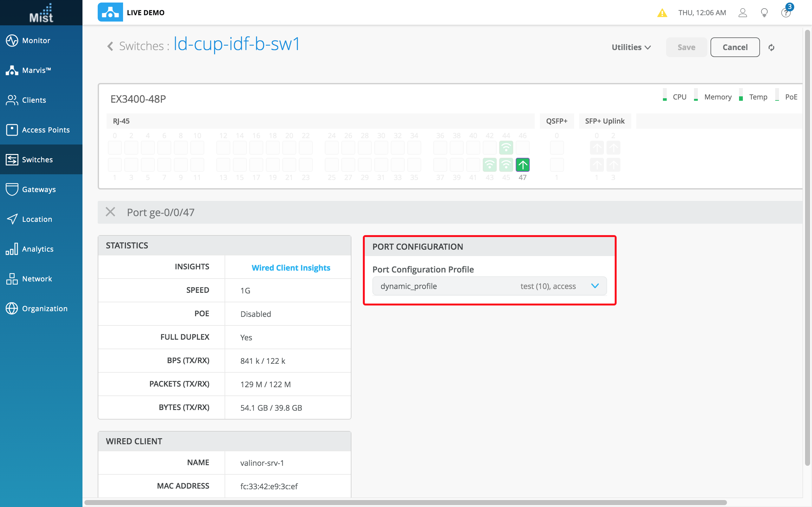Expand the Utilities dropdown menu
Viewport: 812px width, 507px height.
coord(631,47)
